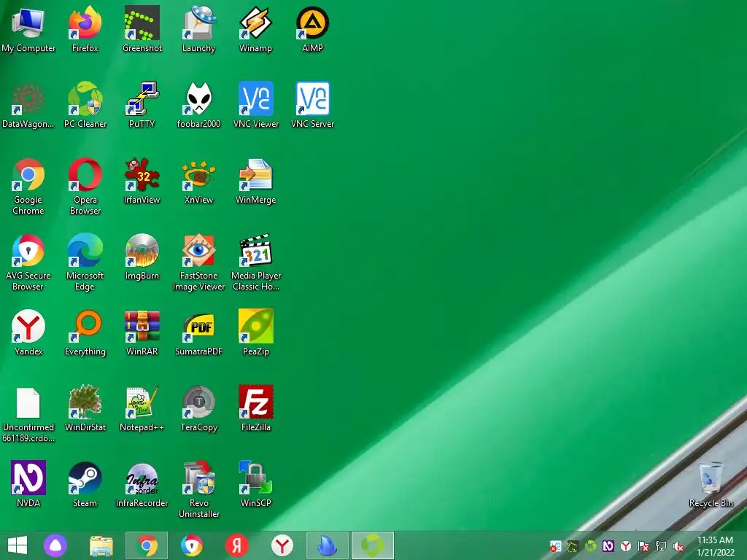
Task: Open AVG Secure Browser from taskbar
Action: (192, 545)
